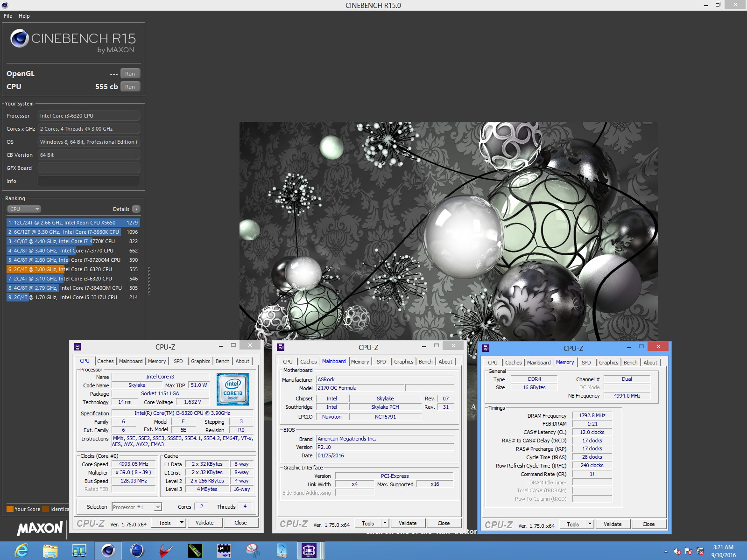Open Internet Explorer from taskbar
Image resolution: width=747 pixels, height=560 pixels.
[21, 551]
